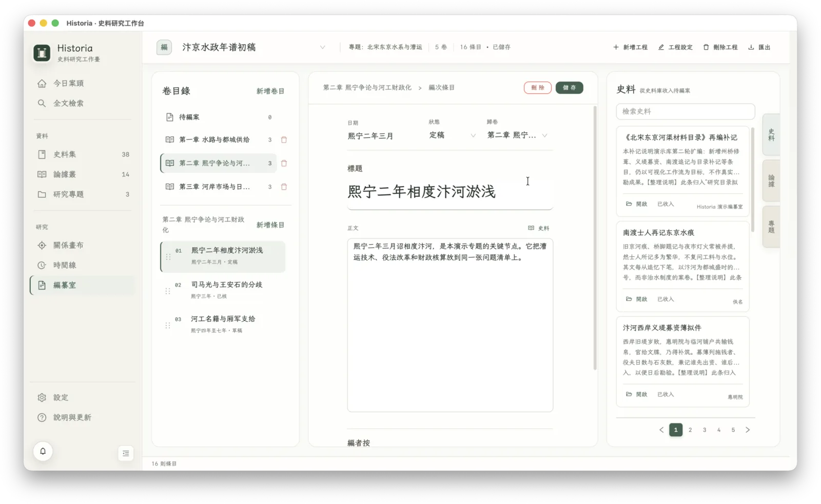821x504 pixels.
Task: Delete 第三章 volume with trash icon
Action: 284,187
